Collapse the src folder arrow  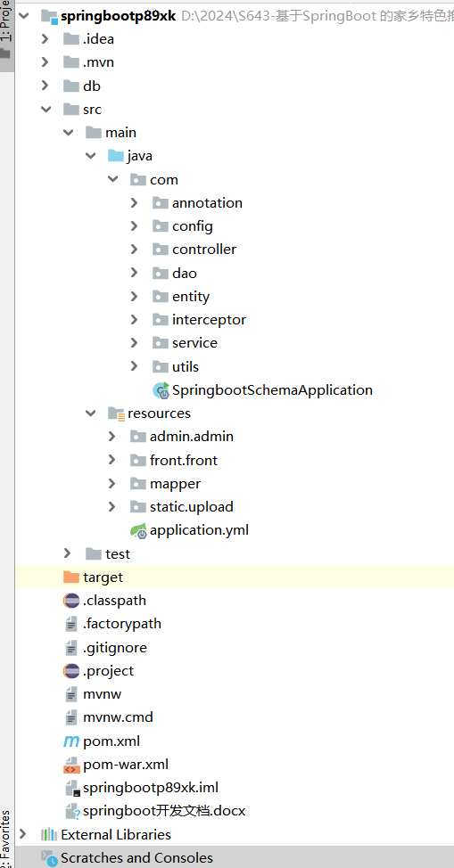click(45, 109)
